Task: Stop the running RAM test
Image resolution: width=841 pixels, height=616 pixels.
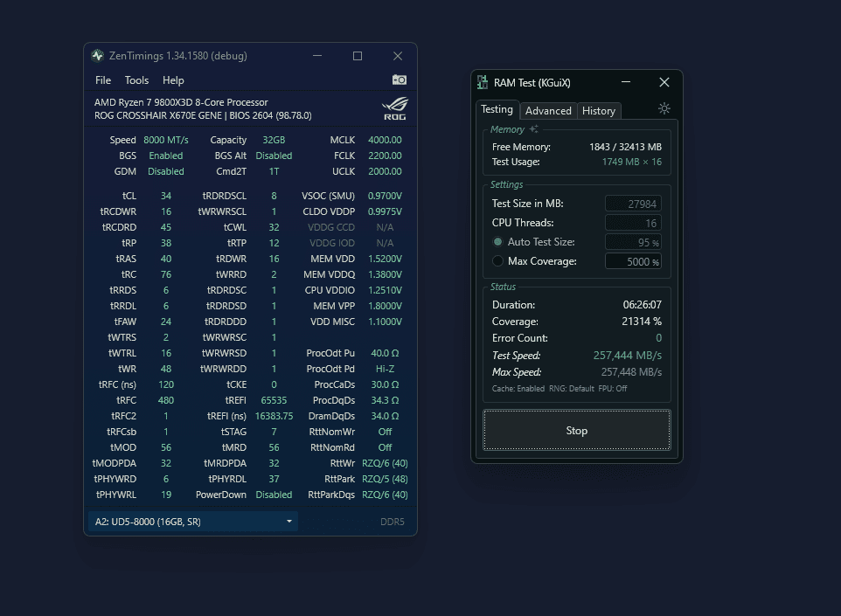Action: (x=577, y=431)
